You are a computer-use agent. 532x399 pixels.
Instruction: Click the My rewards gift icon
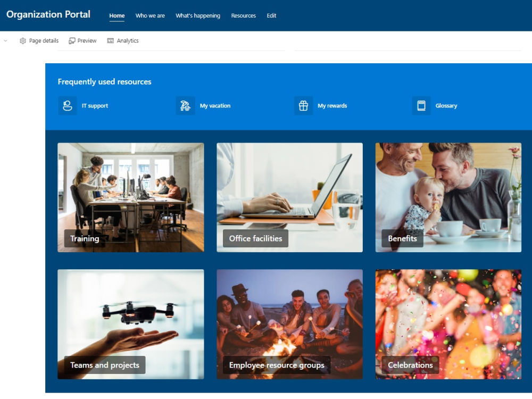303,105
